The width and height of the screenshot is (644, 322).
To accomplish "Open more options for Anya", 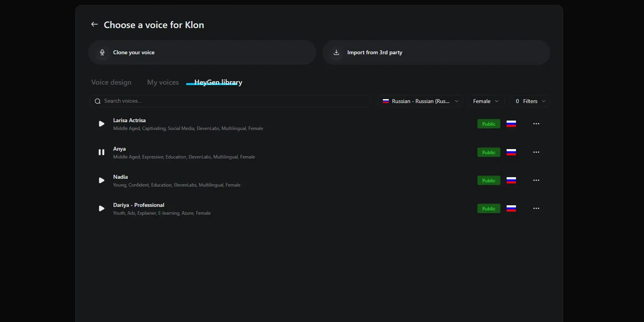I will point(536,152).
